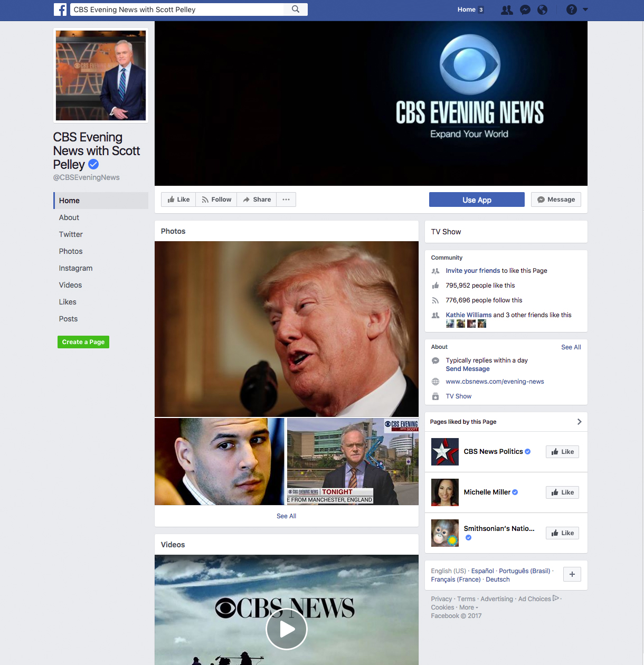This screenshot has width=644, height=665.
Task: Click the blue verified badge by page name
Action: point(93,164)
